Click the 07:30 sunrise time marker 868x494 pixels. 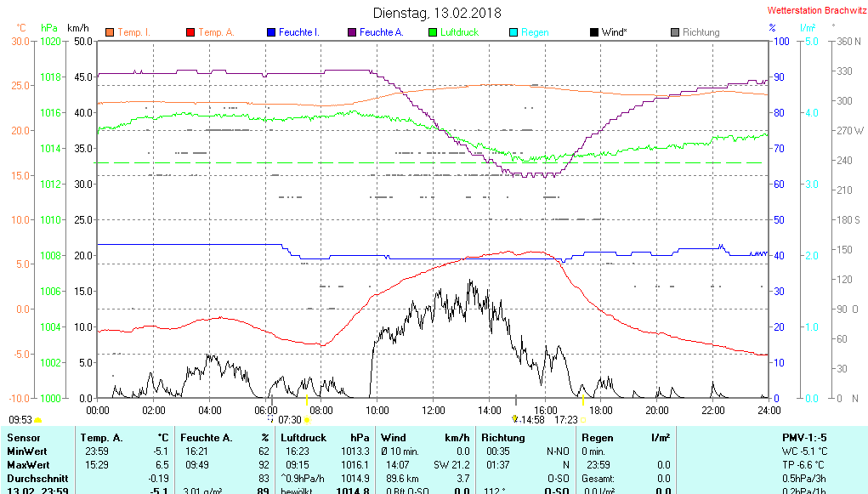[290, 419]
